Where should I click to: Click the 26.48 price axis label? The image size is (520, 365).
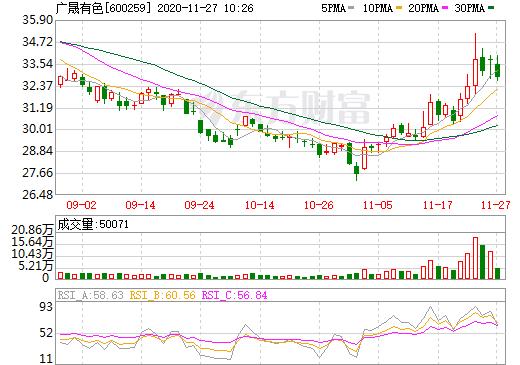click(x=37, y=194)
